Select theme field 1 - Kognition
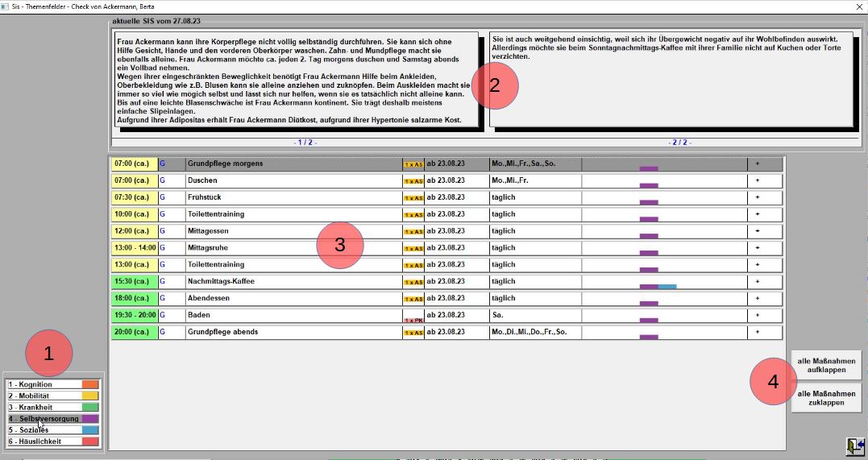 pyautogui.click(x=52, y=384)
